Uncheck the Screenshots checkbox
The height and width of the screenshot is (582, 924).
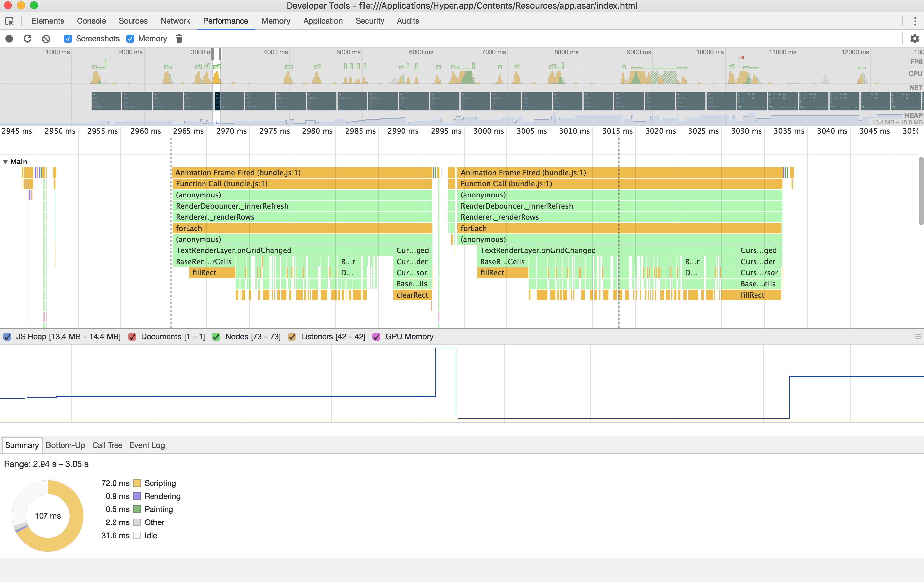(x=68, y=39)
